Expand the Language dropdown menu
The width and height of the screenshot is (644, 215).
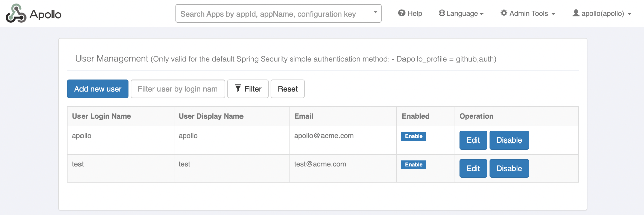tap(461, 14)
